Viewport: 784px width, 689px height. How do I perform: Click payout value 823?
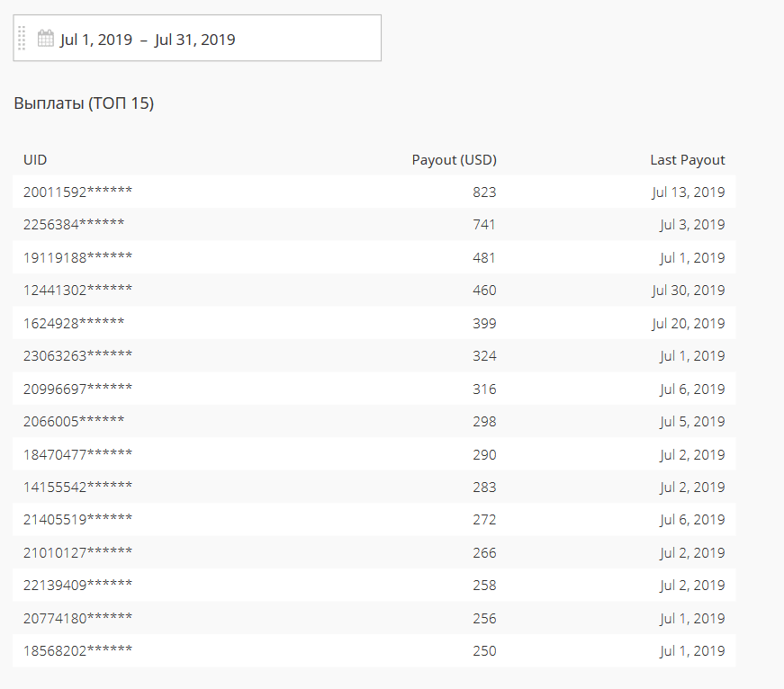484,192
